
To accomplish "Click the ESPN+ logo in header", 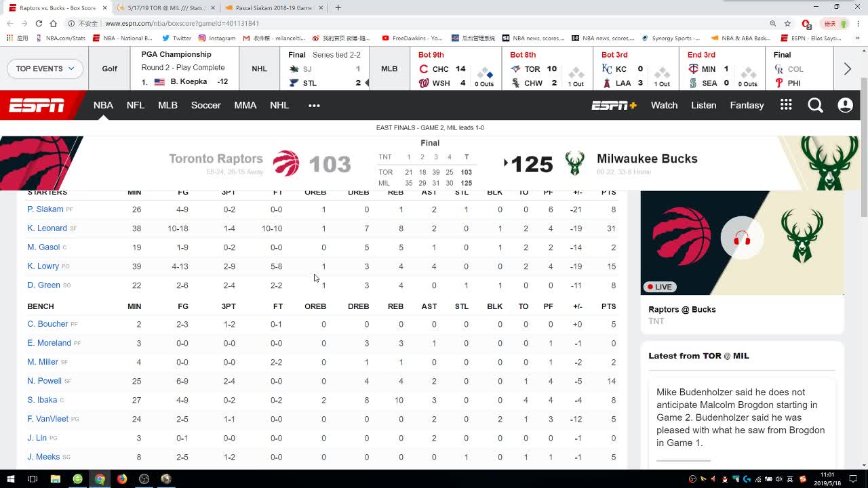I will 614,105.
